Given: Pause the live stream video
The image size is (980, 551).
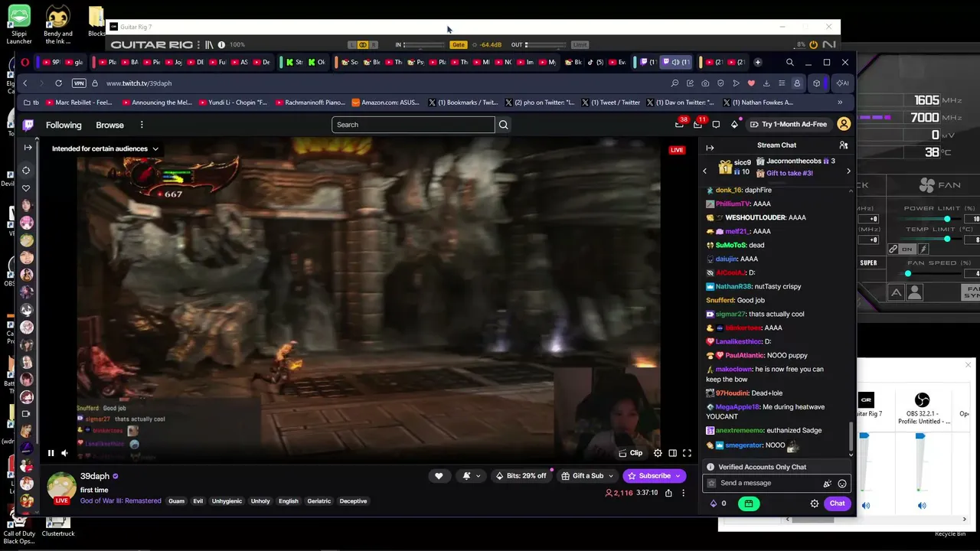Looking at the screenshot, I should 51,453.
